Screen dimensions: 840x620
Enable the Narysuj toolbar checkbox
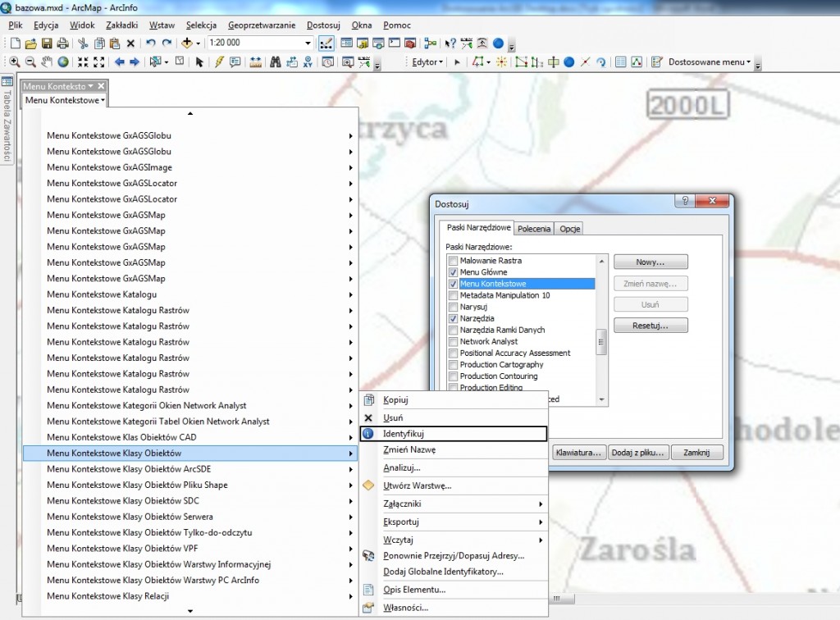click(453, 307)
